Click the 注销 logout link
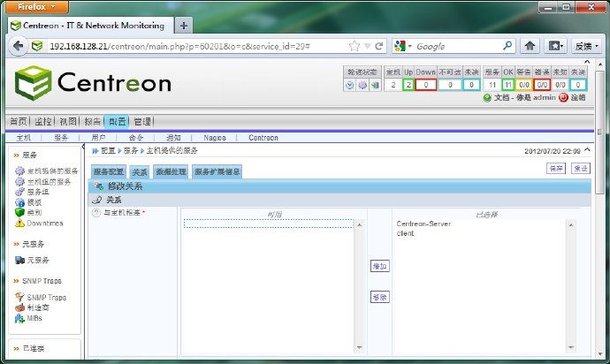The height and width of the screenshot is (364, 610). (578, 97)
